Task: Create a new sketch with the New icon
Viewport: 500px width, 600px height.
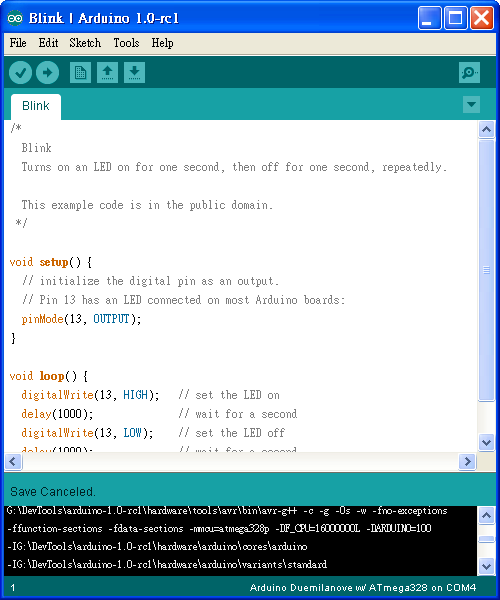Action: (80, 73)
